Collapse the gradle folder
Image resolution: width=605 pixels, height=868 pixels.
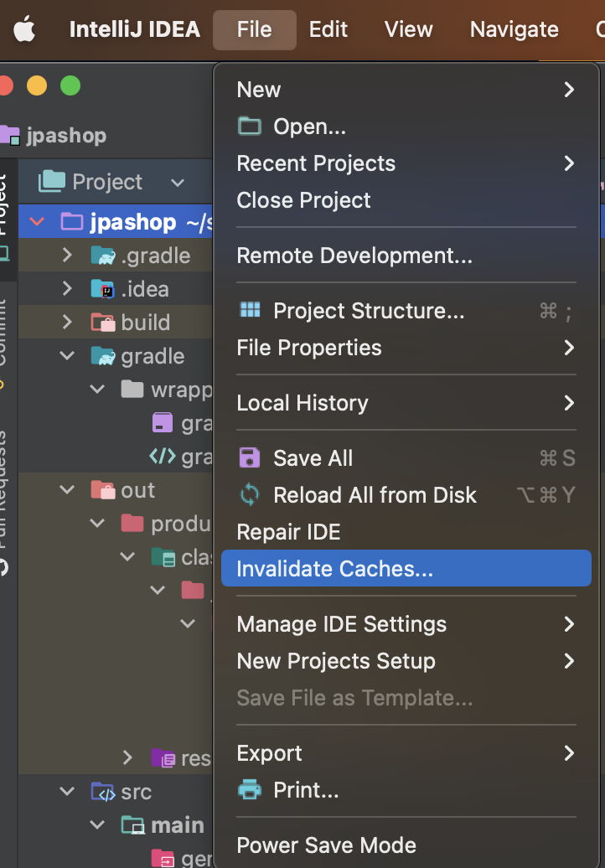point(67,356)
